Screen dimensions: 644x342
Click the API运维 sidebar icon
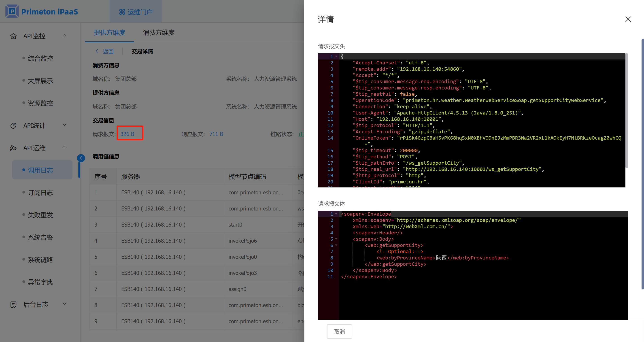[x=13, y=148]
